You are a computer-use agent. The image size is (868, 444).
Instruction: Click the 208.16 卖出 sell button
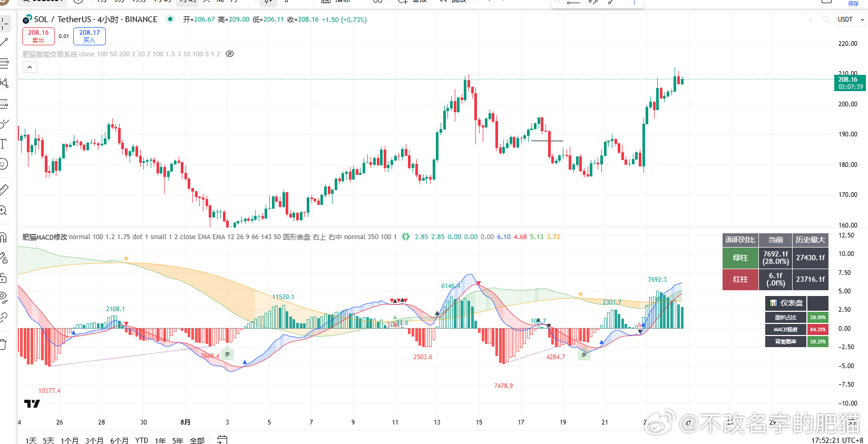point(38,36)
